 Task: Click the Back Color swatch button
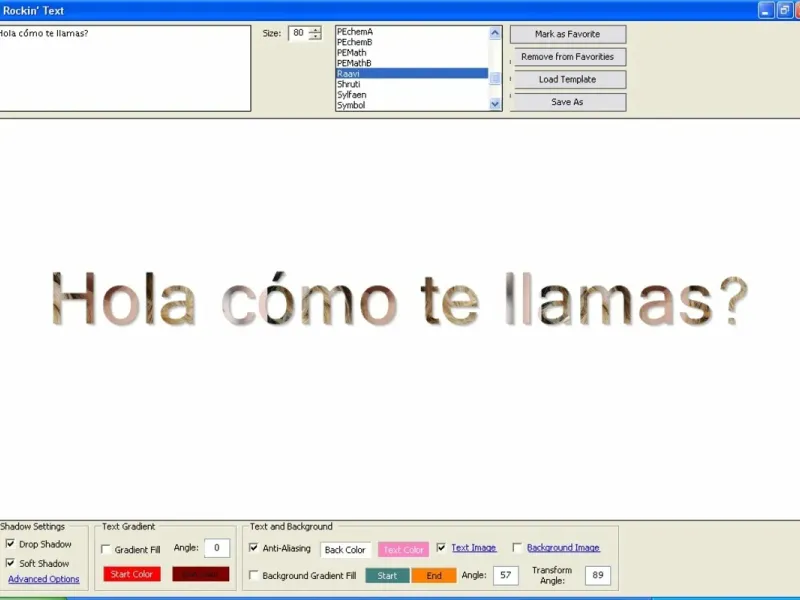345,549
